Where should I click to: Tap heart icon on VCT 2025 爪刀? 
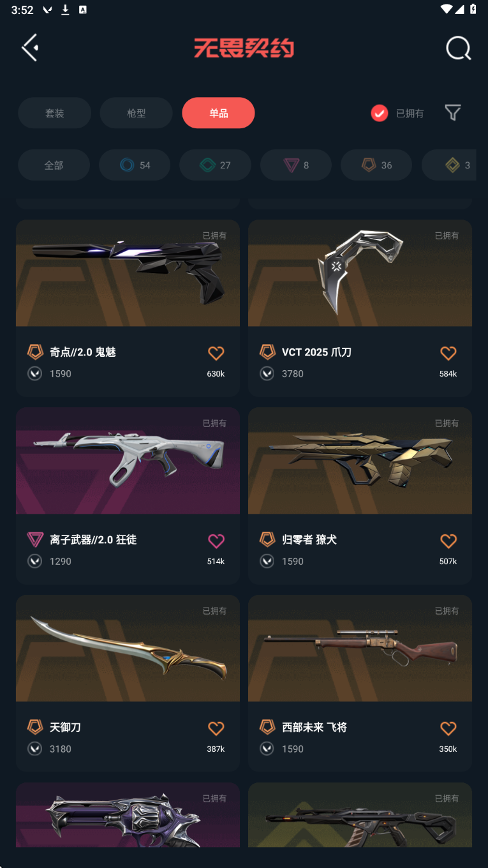tap(448, 353)
